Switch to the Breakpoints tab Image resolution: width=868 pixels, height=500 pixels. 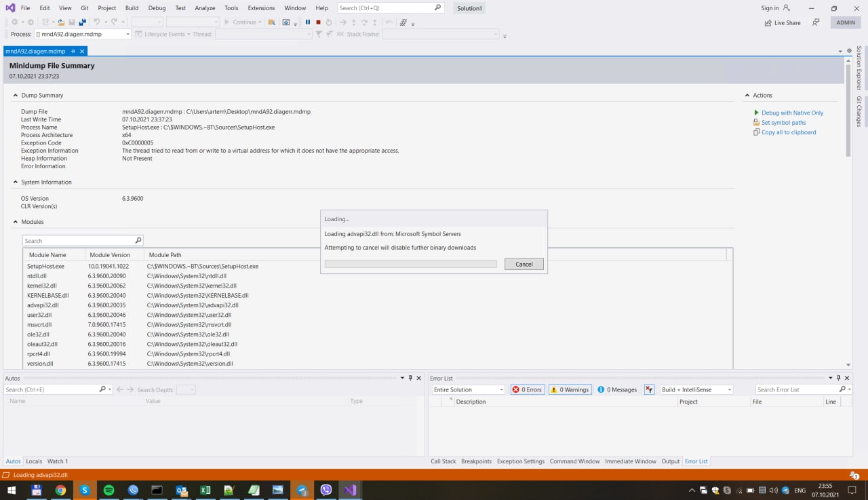[476, 461]
